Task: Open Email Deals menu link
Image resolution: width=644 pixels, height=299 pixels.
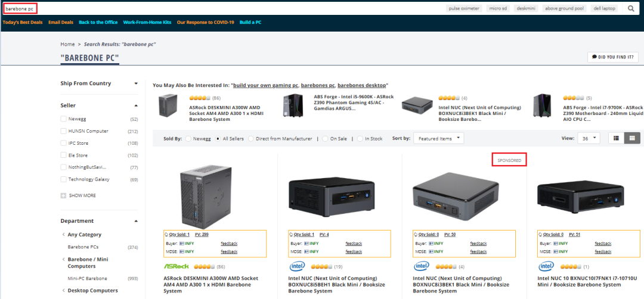Action: pyautogui.click(x=61, y=22)
